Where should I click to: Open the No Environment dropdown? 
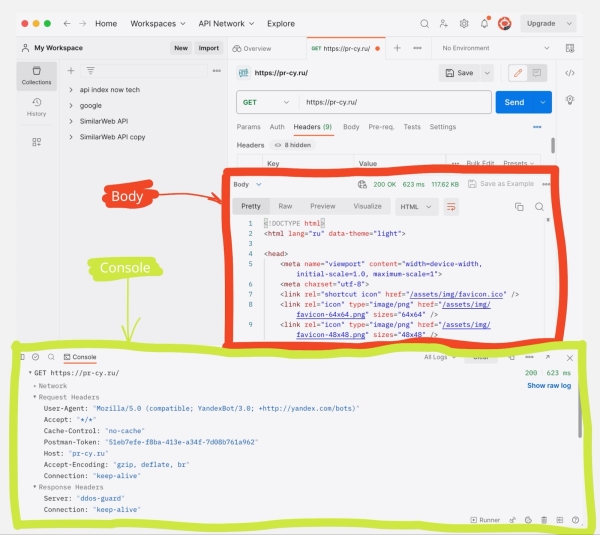pos(497,48)
